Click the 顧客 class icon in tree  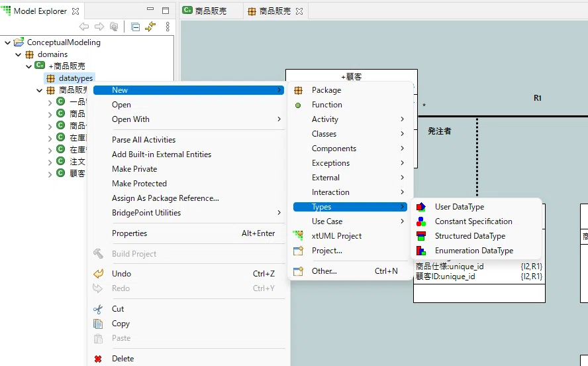[x=61, y=173]
